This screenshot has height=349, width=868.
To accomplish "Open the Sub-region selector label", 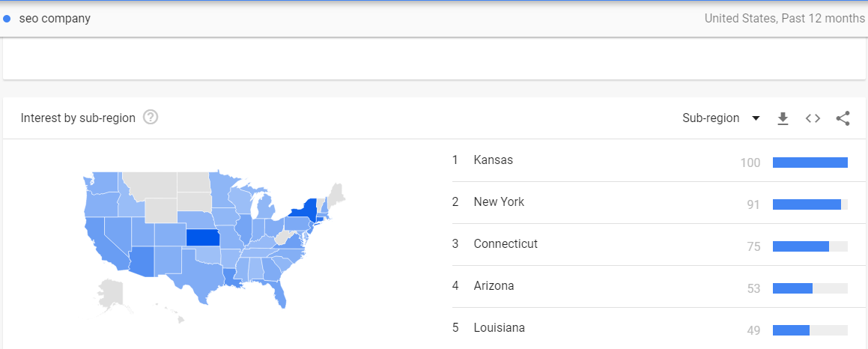I will [x=711, y=118].
